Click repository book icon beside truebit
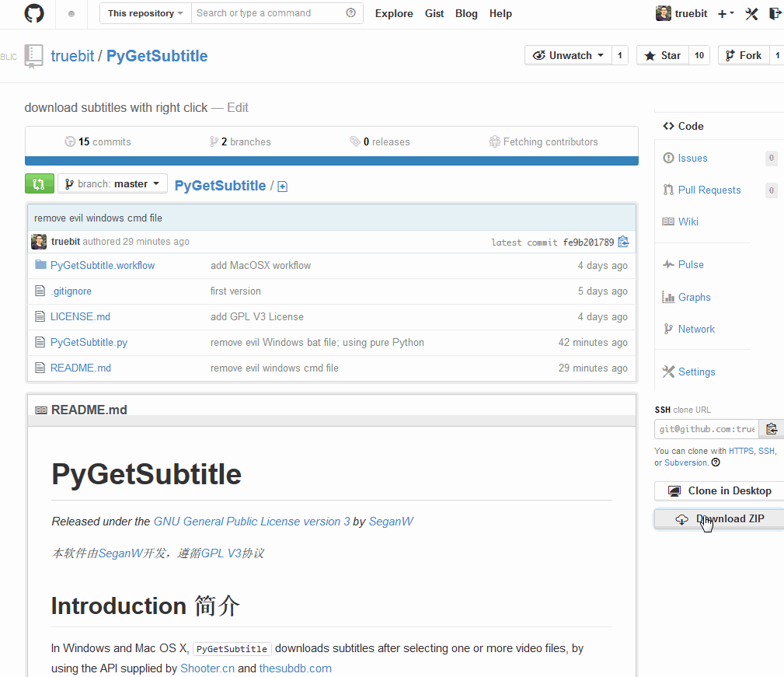 click(33, 56)
